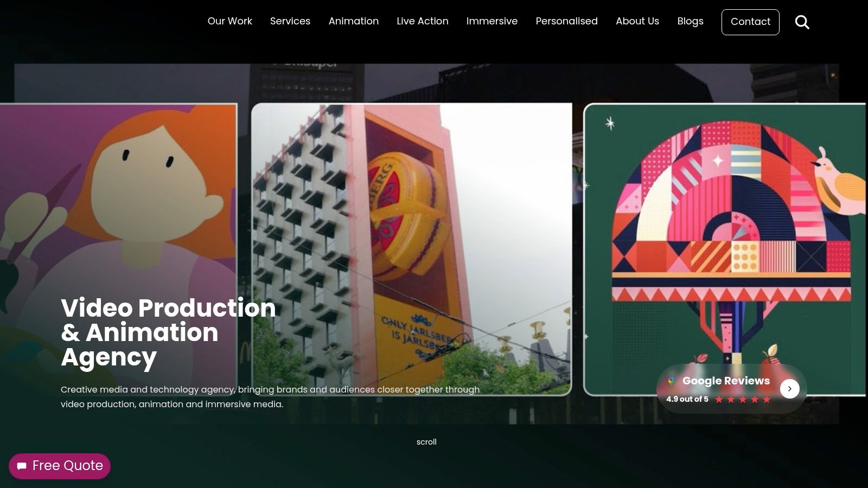Image resolution: width=868 pixels, height=488 pixels.
Task: Navigate to the Personalised section
Action: tap(566, 21)
